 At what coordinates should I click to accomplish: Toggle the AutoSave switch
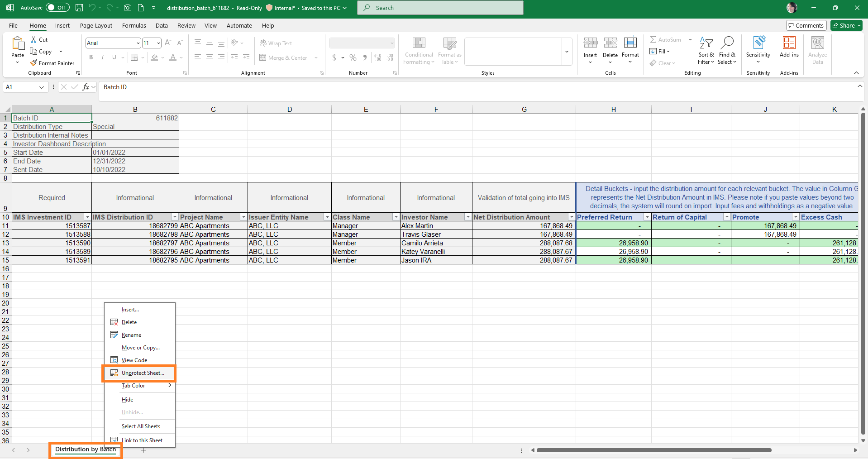(x=57, y=8)
